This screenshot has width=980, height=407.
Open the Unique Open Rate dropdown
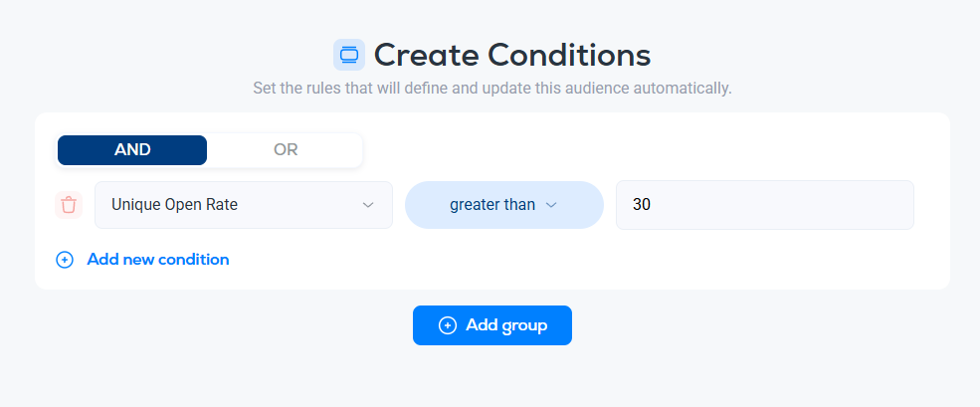pos(244,205)
